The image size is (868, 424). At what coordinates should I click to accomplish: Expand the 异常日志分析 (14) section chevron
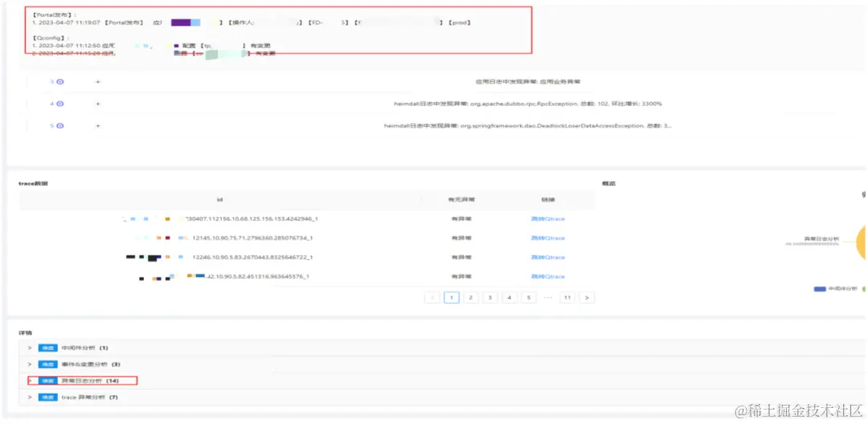pyautogui.click(x=30, y=381)
